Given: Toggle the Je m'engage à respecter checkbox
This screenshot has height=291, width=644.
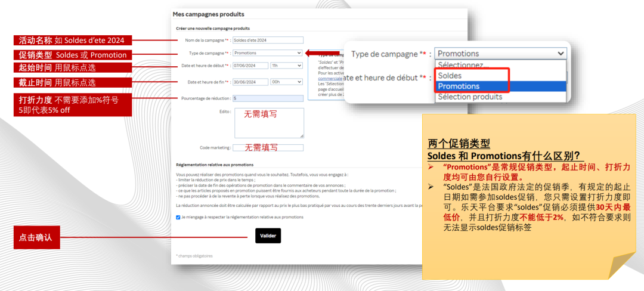Looking at the screenshot, I should [x=178, y=217].
